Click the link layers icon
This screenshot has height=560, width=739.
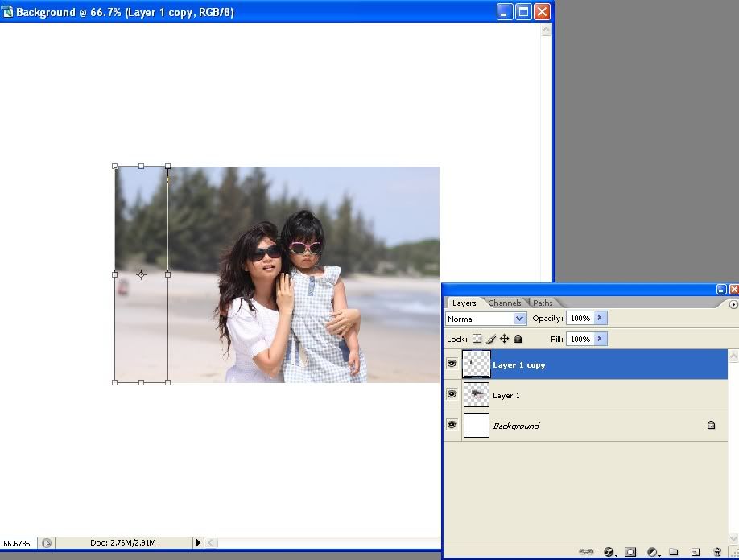point(586,552)
